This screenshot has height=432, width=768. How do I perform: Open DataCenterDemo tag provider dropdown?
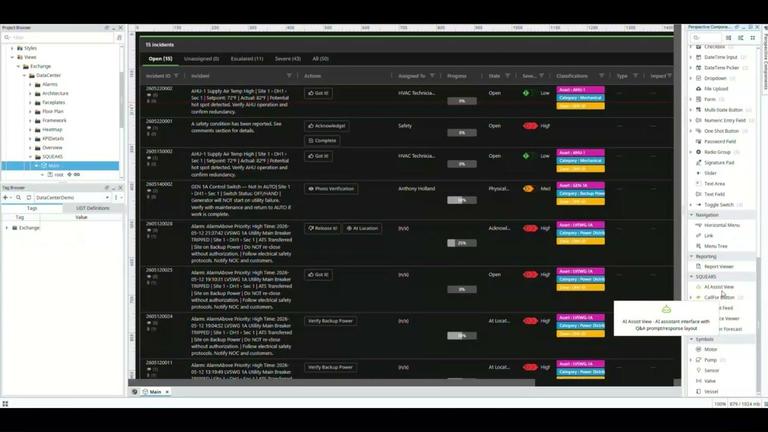point(72,197)
